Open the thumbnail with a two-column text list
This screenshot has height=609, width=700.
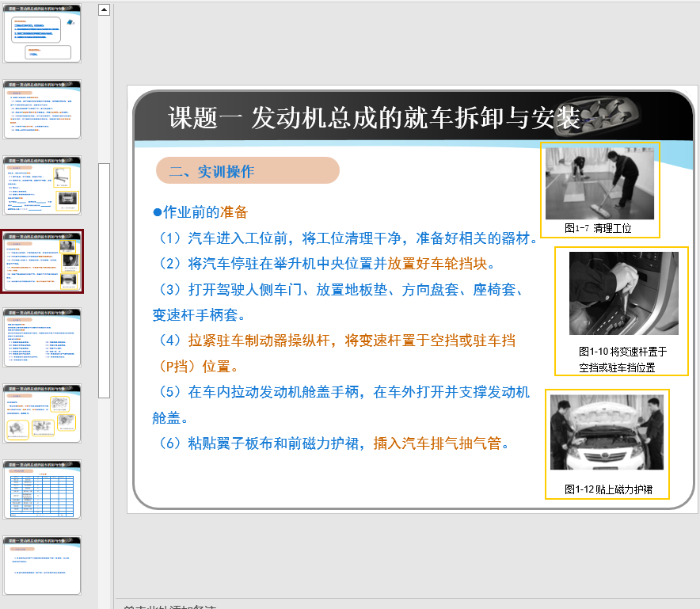[42, 337]
